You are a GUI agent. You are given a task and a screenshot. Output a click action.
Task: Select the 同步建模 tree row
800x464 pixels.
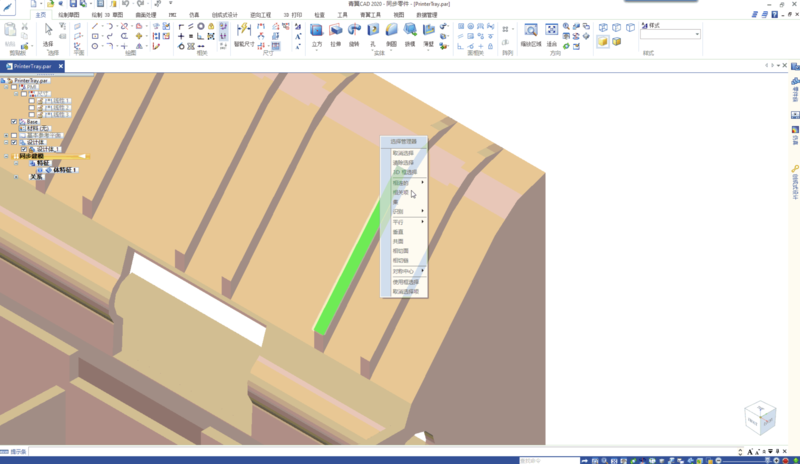[51, 156]
